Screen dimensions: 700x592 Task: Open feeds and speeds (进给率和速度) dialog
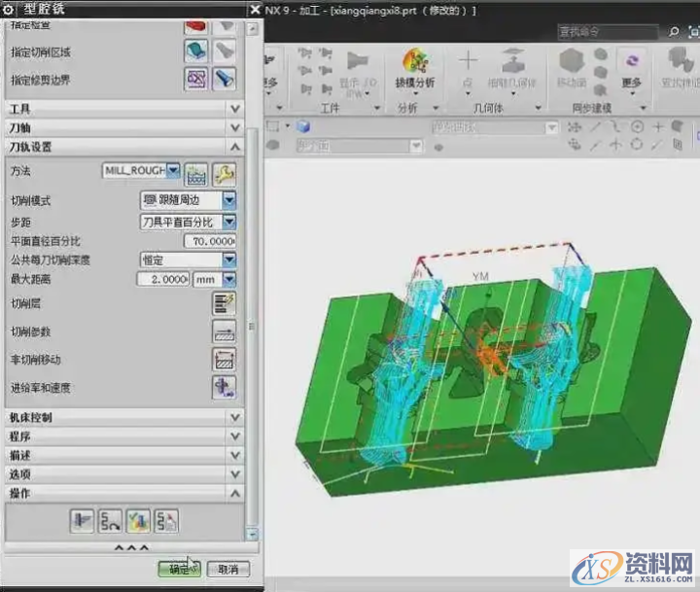225,388
